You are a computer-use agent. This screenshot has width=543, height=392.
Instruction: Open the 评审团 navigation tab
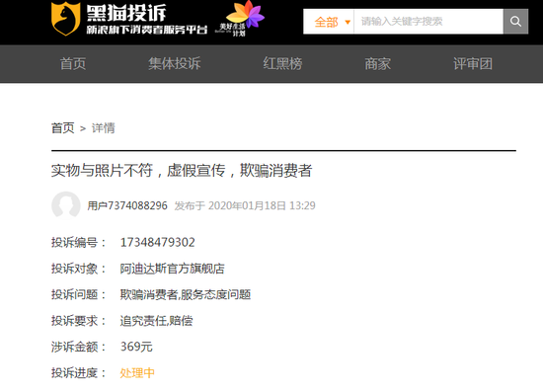point(473,64)
